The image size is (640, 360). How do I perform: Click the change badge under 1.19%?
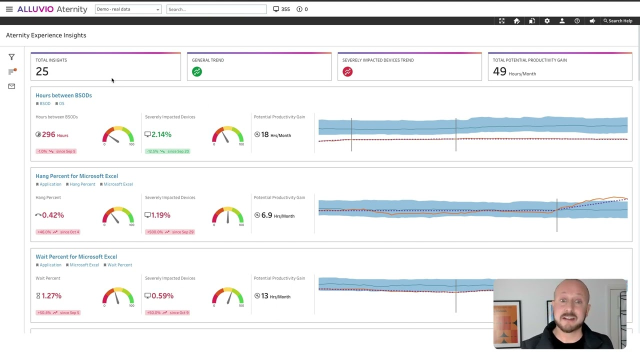click(170, 232)
